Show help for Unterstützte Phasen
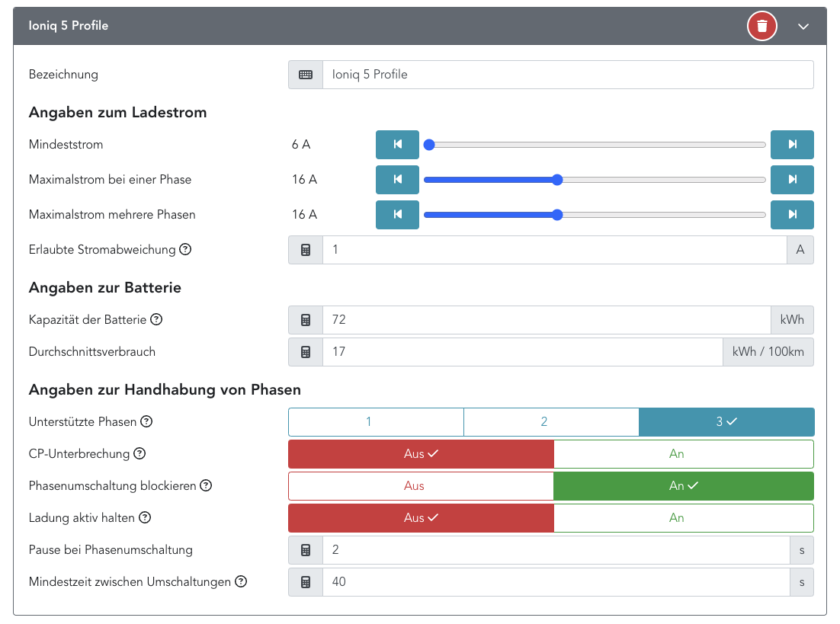Viewport: 840px width, 624px height. 147,421
